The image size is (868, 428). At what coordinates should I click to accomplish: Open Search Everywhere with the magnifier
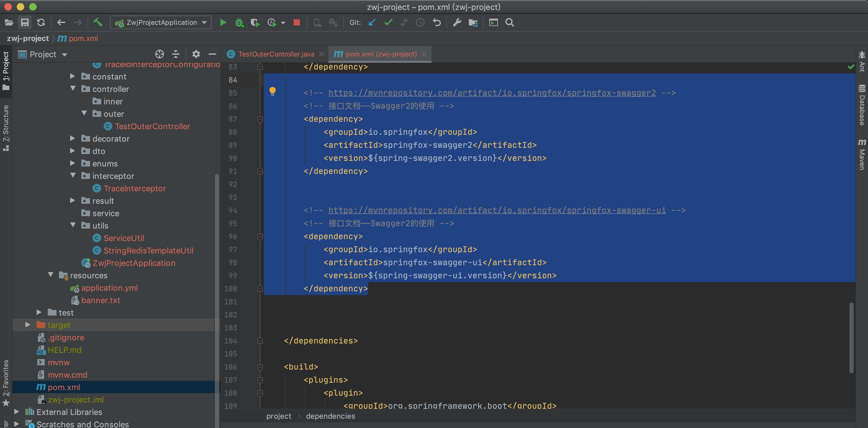pyautogui.click(x=509, y=22)
